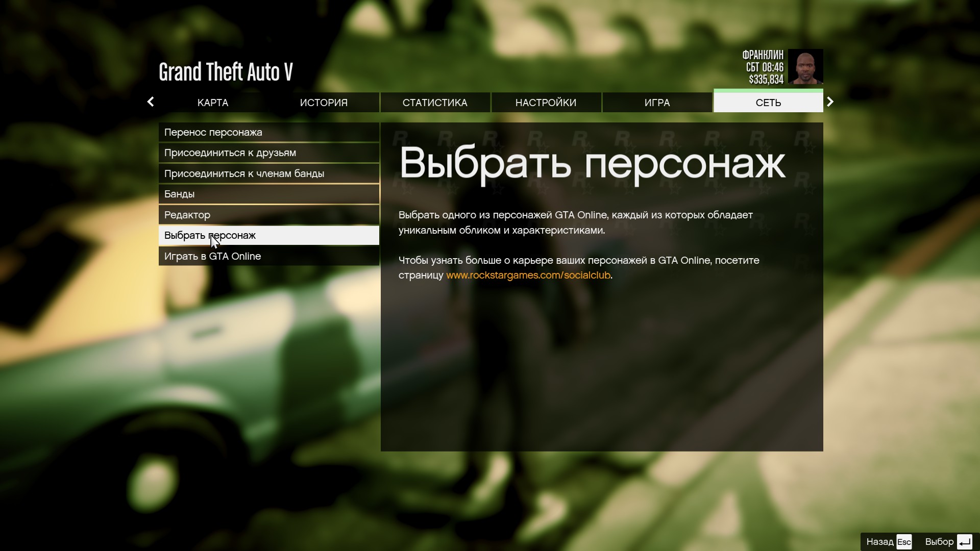This screenshot has width=980, height=551.
Task: Choose Присоединиться к друзьям
Action: pos(269,153)
